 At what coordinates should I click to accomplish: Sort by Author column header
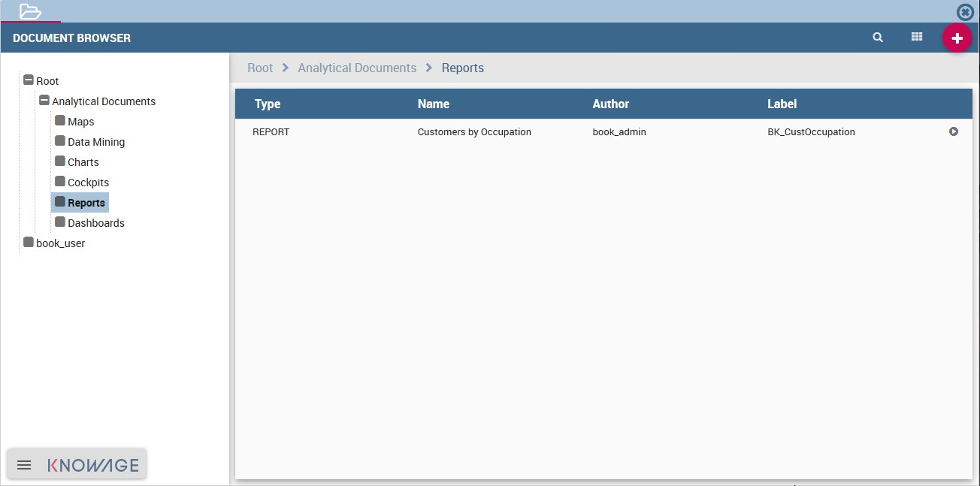click(611, 104)
